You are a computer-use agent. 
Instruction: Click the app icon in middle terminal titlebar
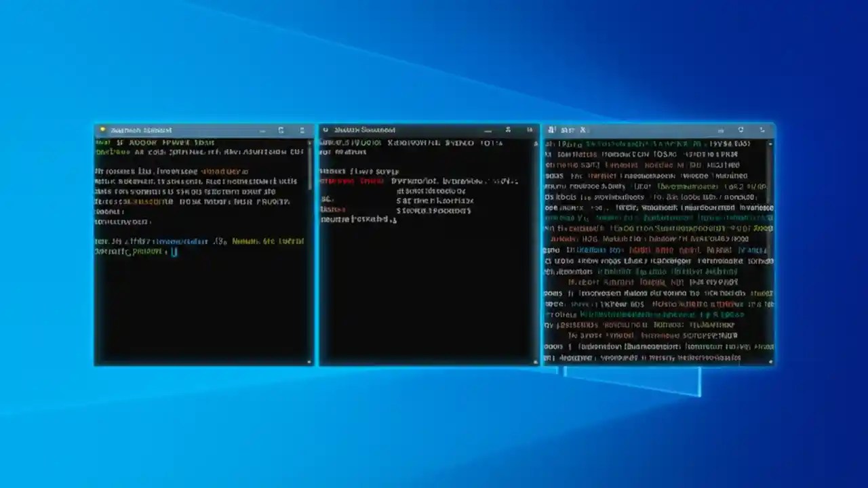(325, 129)
